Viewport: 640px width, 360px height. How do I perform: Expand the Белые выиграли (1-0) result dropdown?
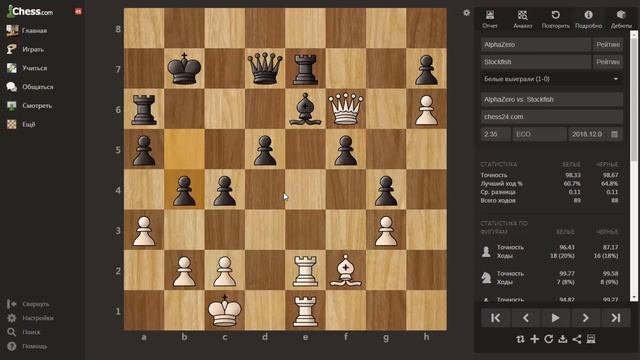(x=551, y=79)
